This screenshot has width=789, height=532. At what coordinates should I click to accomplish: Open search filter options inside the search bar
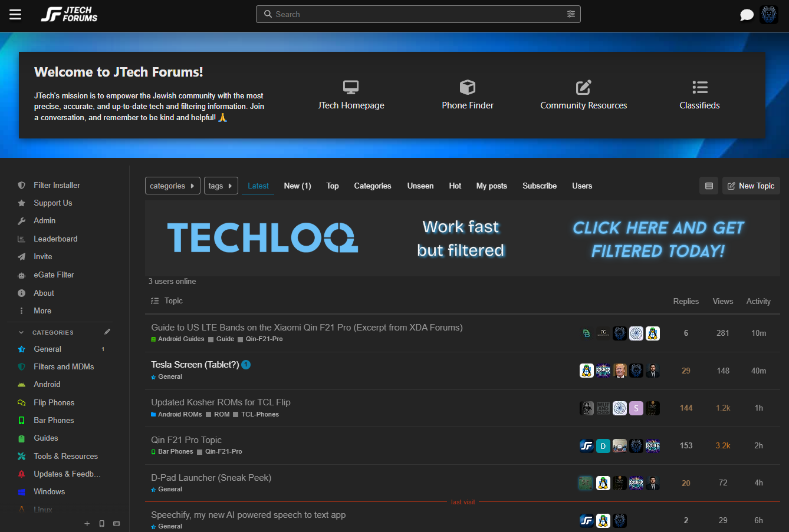[x=570, y=14]
